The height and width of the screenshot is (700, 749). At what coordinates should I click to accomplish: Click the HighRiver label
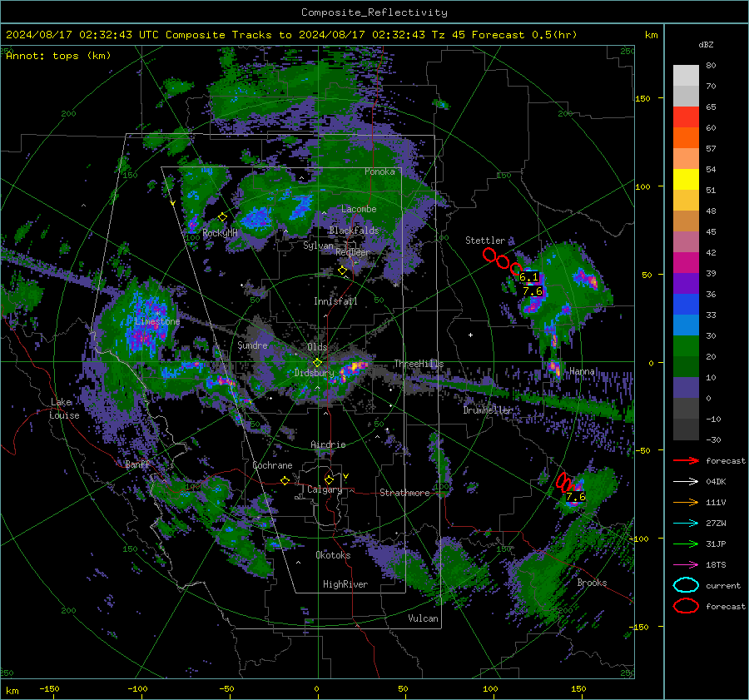345,584
